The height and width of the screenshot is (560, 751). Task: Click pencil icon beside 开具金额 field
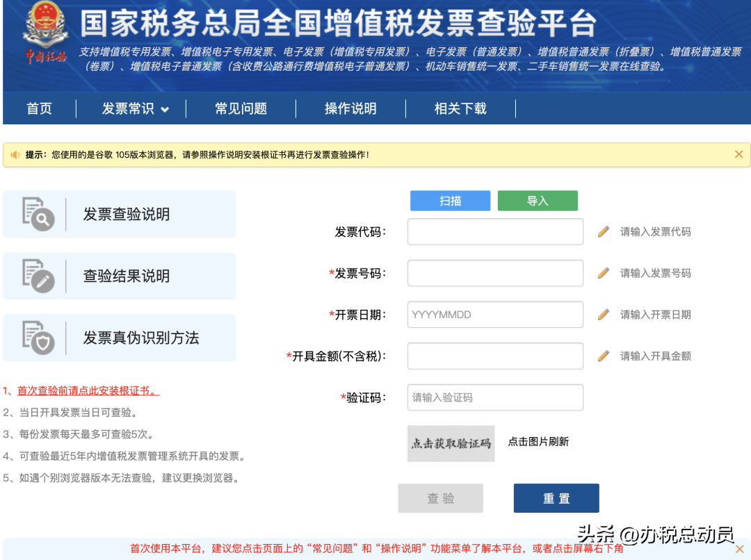pyautogui.click(x=604, y=356)
